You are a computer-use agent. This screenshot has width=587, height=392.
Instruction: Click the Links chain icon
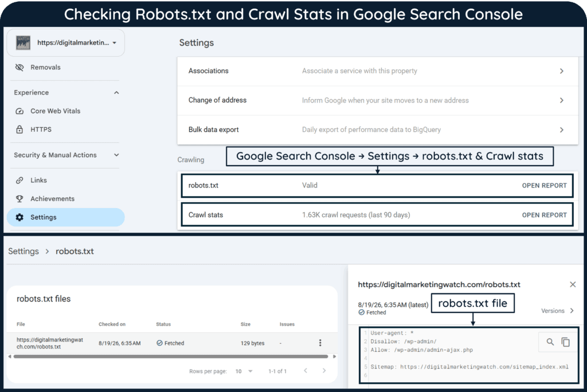(19, 181)
